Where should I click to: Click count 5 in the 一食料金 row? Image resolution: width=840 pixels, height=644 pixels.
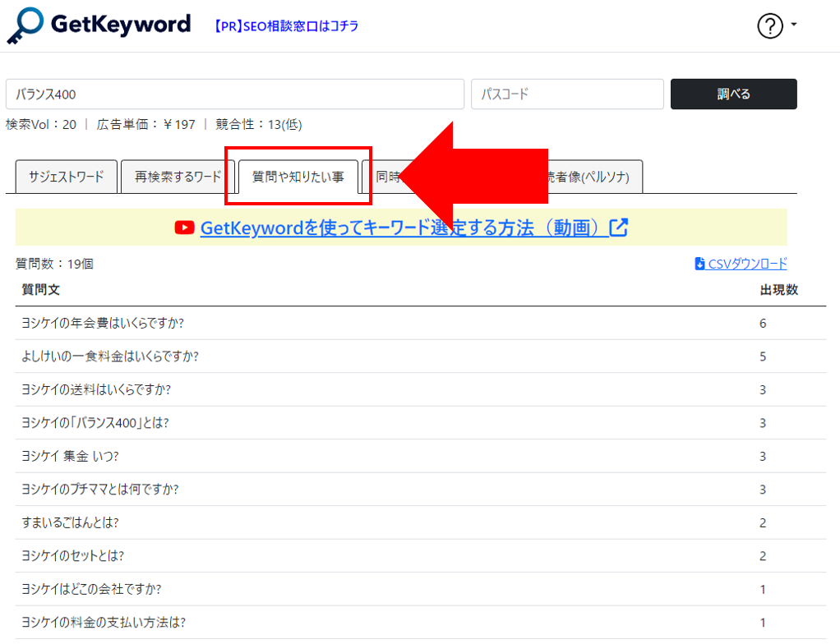click(763, 356)
